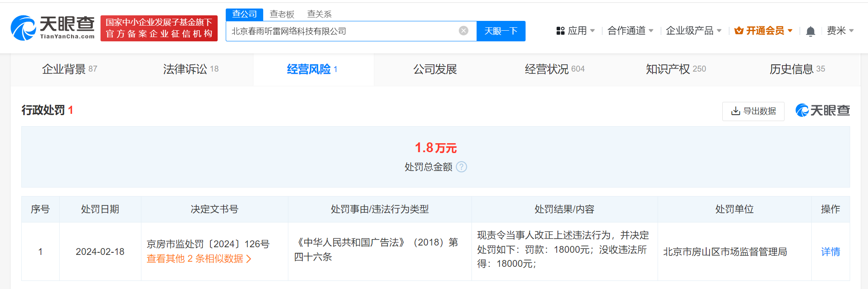The image size is (868, 289).
Task: Open the 费米 user account dropdown
Action: coord(840,31)
